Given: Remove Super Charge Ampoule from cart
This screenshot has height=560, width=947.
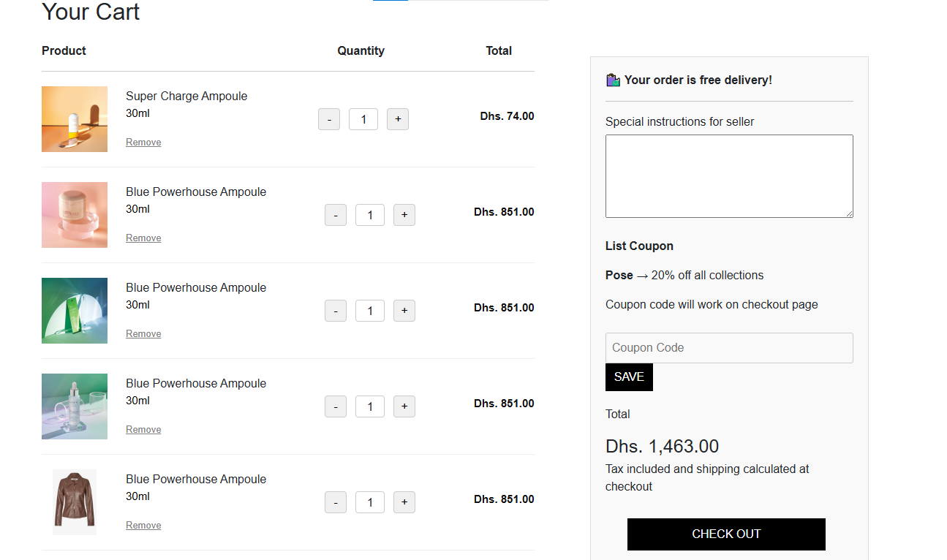Looking at the screenshot, I should [143, 143].
